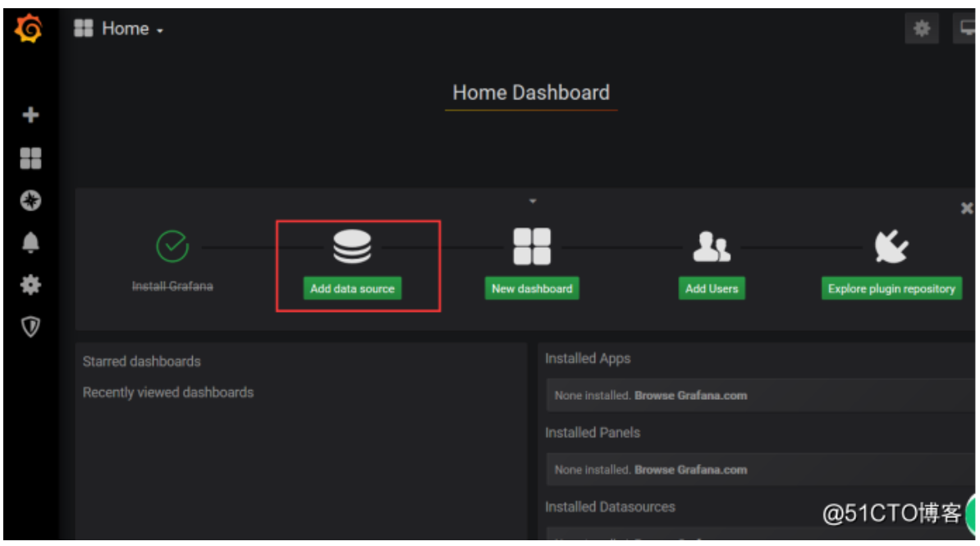980x546 pixels.
Task: Click the Home Dashboard title
Action: [531, 93]
